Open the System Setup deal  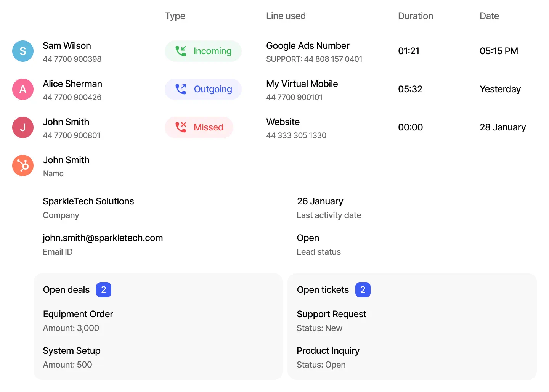(72, 351)
